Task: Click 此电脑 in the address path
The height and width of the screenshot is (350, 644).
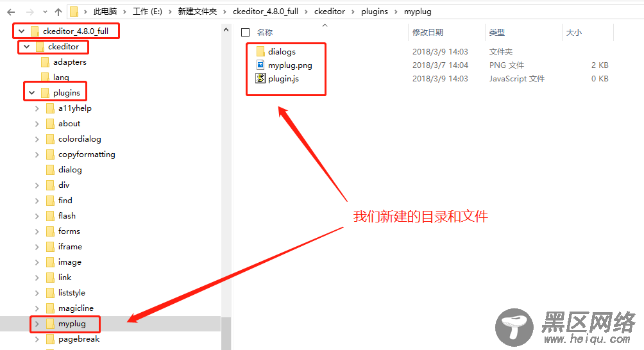Action: [105, 12]
